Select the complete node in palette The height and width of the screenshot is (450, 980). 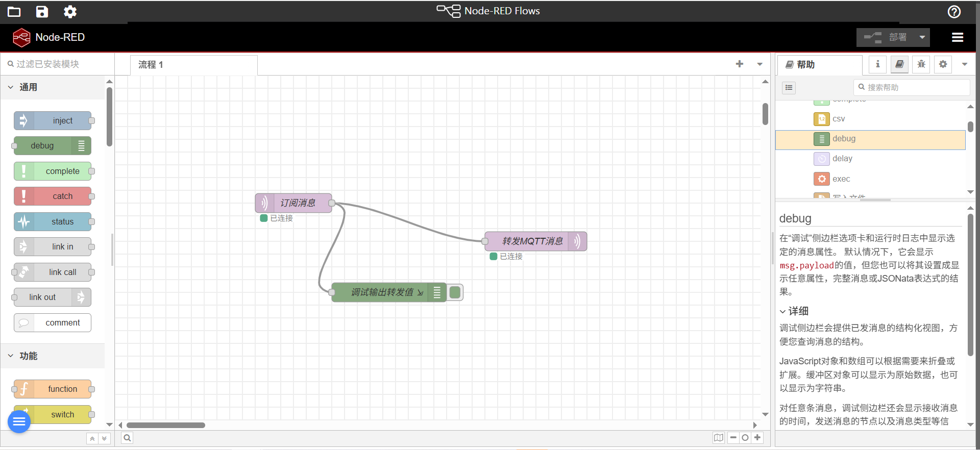point(53,171)
